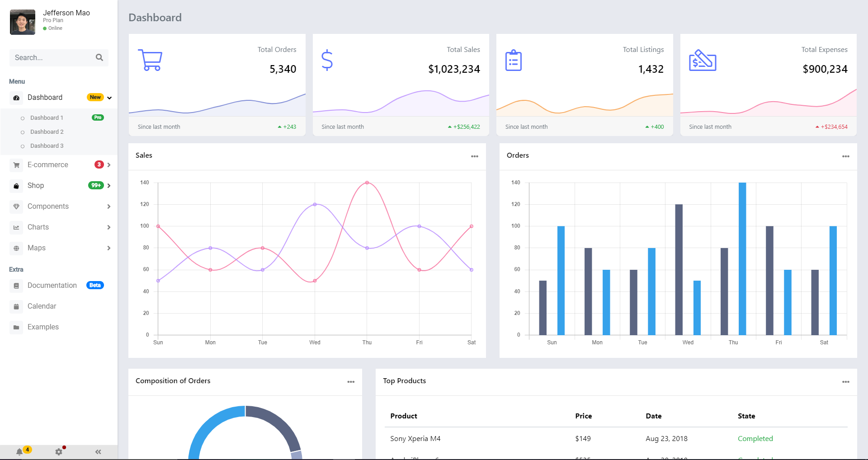Click the Total Sales dollar sign icon
Screen dimensions: 868x460
(x=327, y=60)
